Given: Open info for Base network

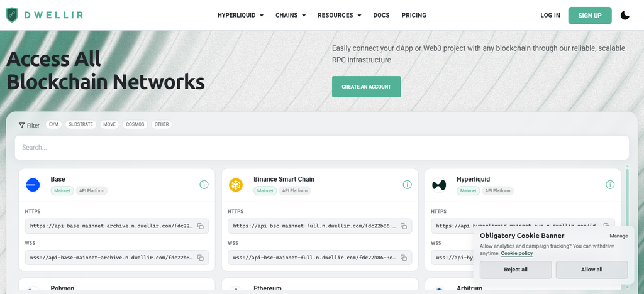Looking at the screenshot, I should click(204, 185).
